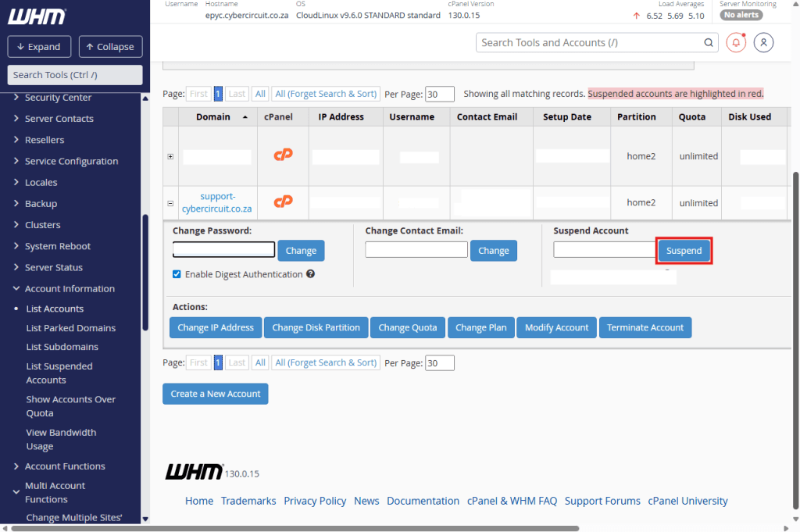Collapse the Account Information section

(17, 288)
